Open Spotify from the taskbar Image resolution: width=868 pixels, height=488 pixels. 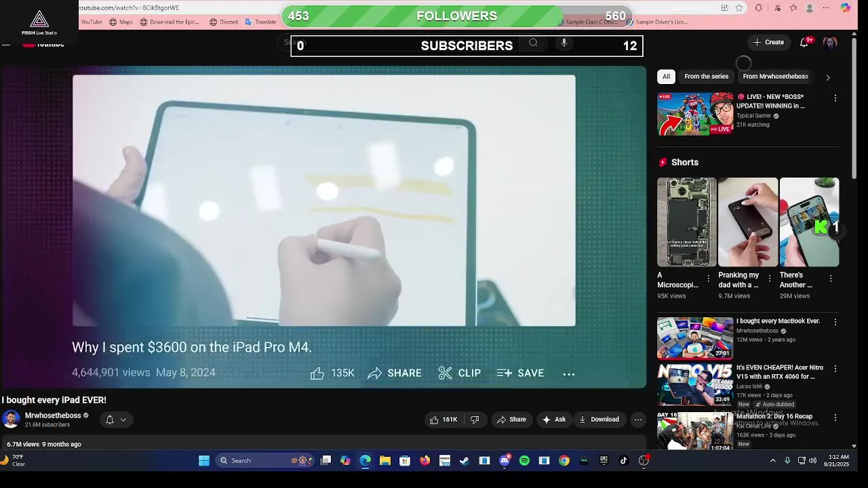524,461
